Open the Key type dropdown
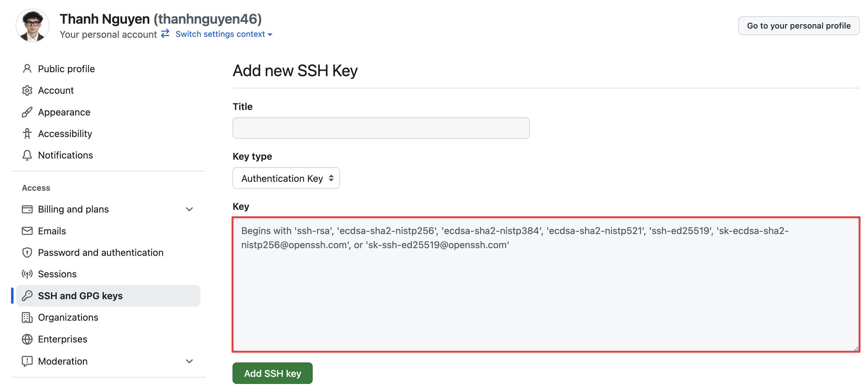The image size is (868, 387). pyautogui.click(x=286, y=178)
